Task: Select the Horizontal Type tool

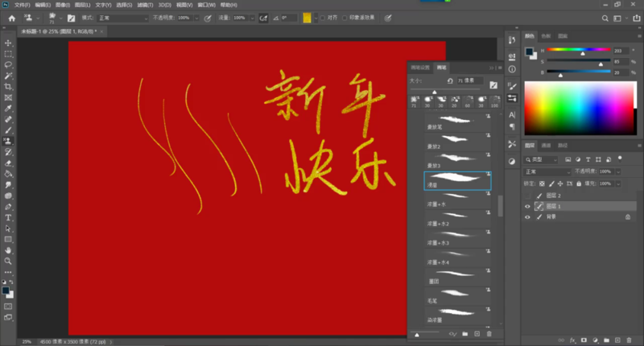Action: click(x=8, y=217)
